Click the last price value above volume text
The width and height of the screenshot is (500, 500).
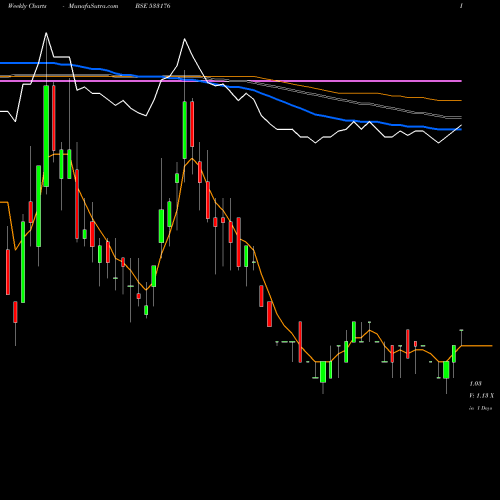(475, 384)
